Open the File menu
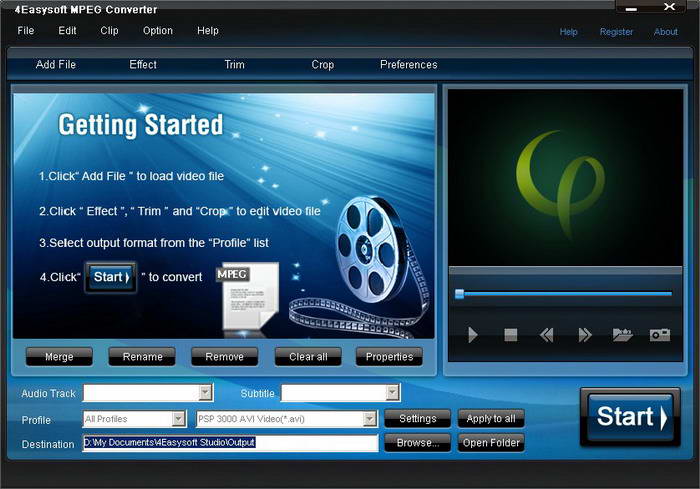 pyautogui.click(x=25, y=30)
